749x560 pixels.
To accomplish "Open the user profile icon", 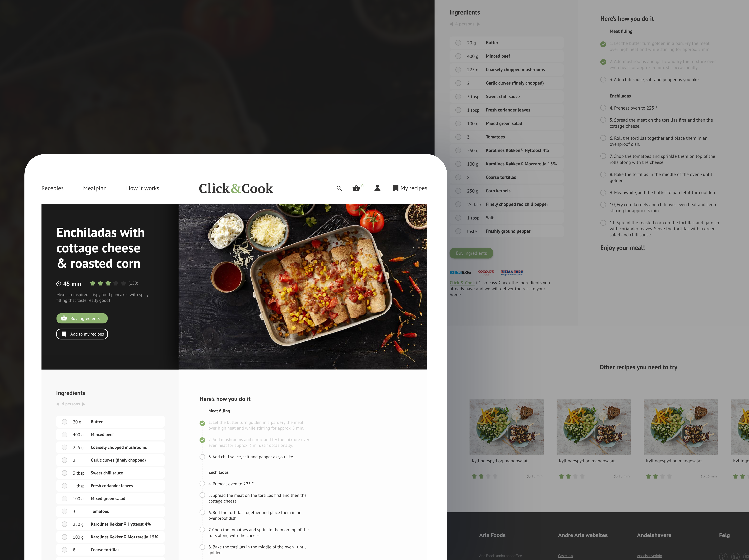I will [x=377, y=188].
